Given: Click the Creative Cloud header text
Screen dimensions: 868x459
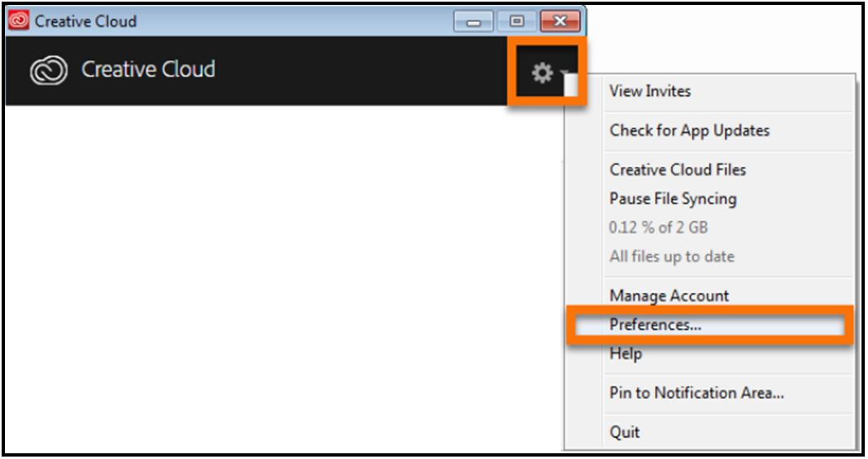Looking at the screenshot, I should [x=148, y=71].
